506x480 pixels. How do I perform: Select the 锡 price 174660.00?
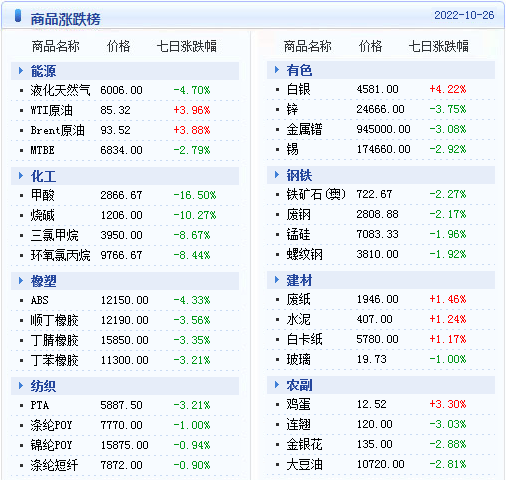click(x=383, y=149)
